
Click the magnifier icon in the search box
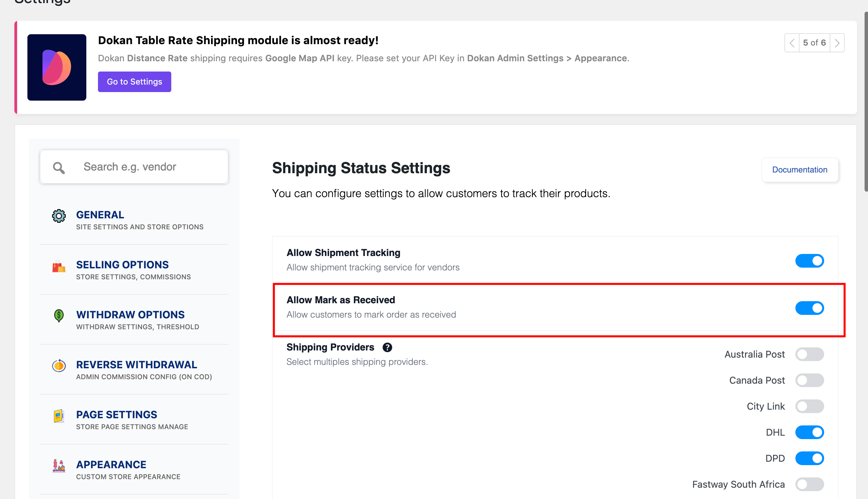(x=59, y=168)
